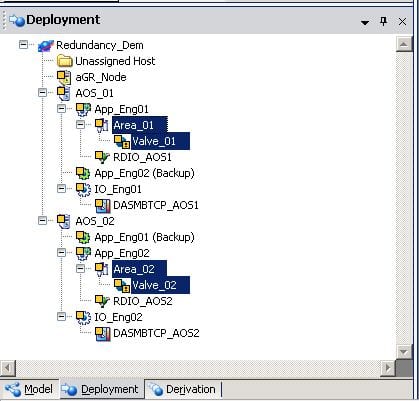Click the IO_Eng02 engine icon
The image size is (419, 401).
click(83, 317)
